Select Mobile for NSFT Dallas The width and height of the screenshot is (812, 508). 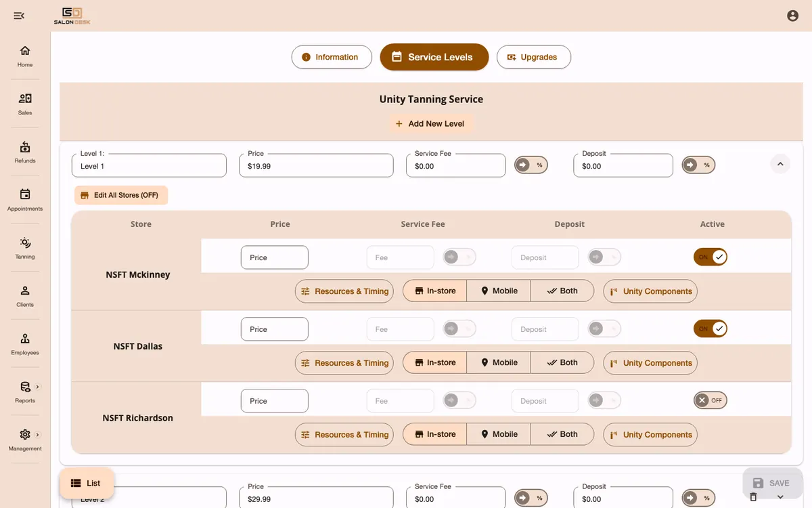499,363
